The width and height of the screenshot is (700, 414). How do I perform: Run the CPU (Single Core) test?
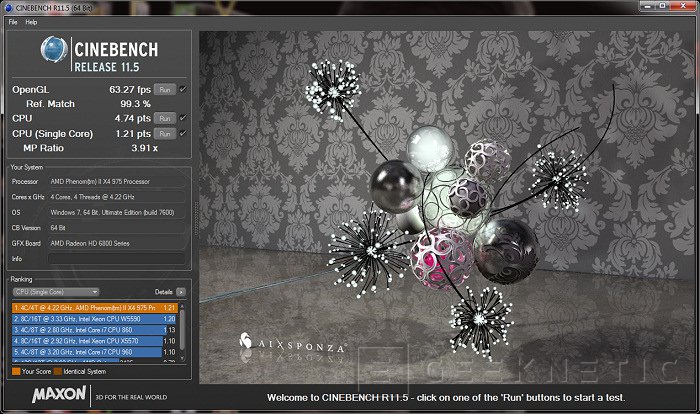[165, 134]
